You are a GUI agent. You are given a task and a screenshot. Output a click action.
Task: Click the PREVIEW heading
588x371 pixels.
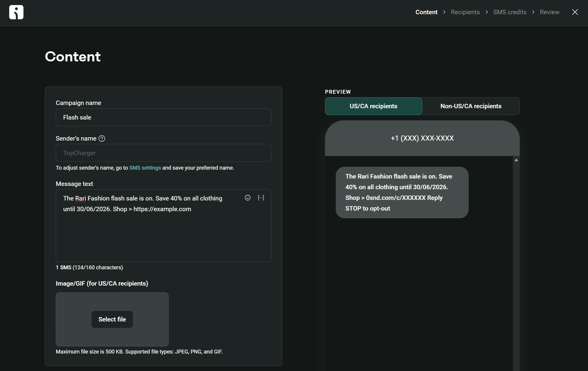[x=338, y=92]
